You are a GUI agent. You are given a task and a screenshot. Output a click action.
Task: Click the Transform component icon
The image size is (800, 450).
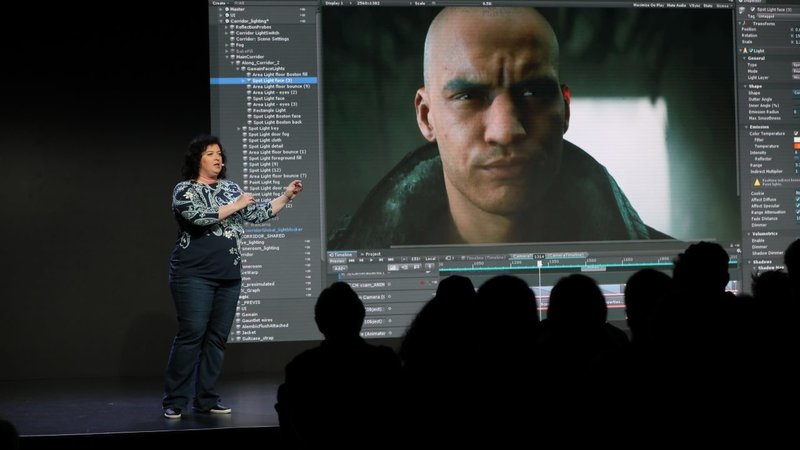745,23
